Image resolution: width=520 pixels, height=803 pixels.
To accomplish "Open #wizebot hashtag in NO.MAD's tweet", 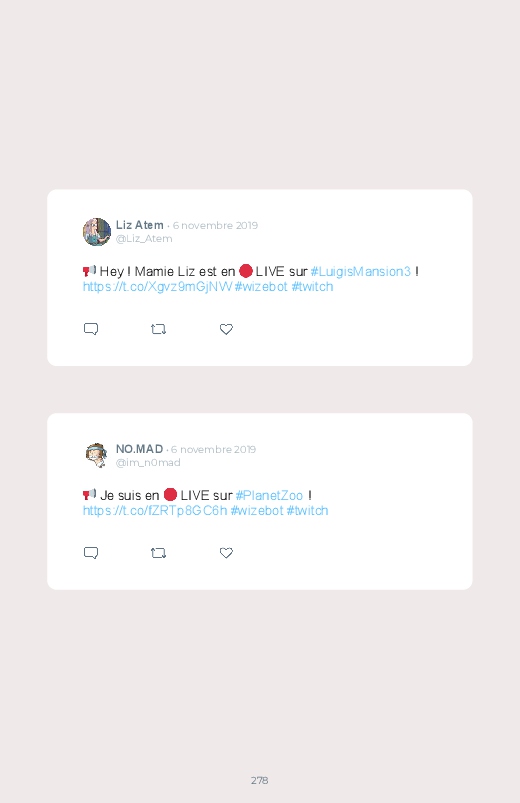I will point(257,511).
